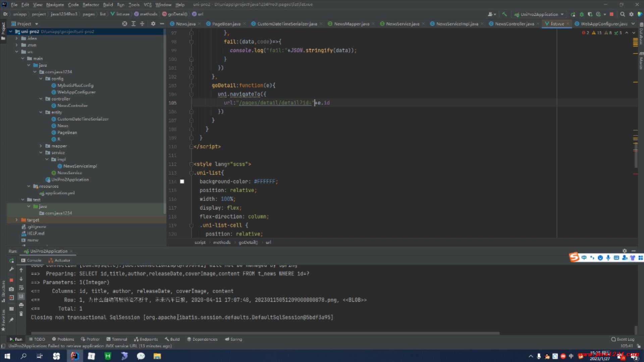Click the locate file target icon in Project panel
This screenshot has height=362, width=644.
125,24
